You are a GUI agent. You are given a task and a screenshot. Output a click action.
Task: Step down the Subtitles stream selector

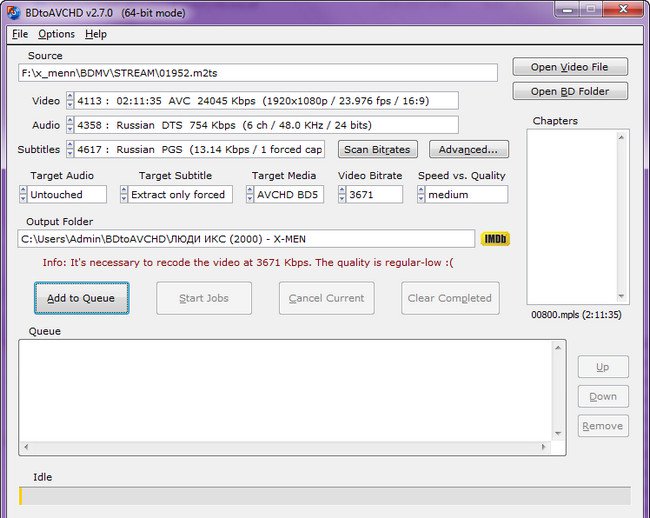(x=70, y=154)
